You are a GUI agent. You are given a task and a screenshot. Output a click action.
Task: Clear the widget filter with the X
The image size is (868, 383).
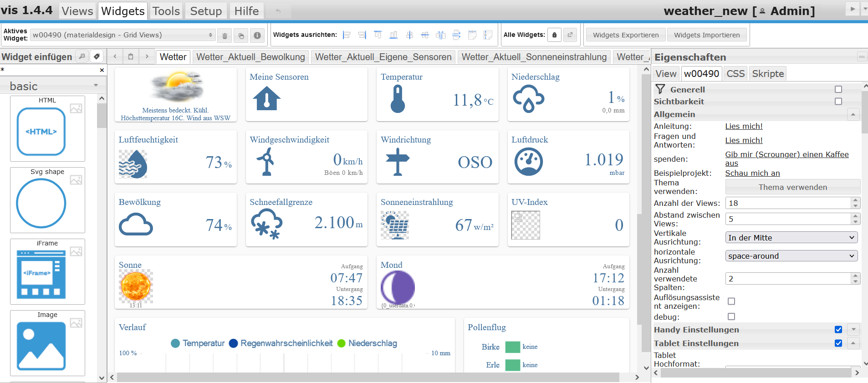coord(102,70)
